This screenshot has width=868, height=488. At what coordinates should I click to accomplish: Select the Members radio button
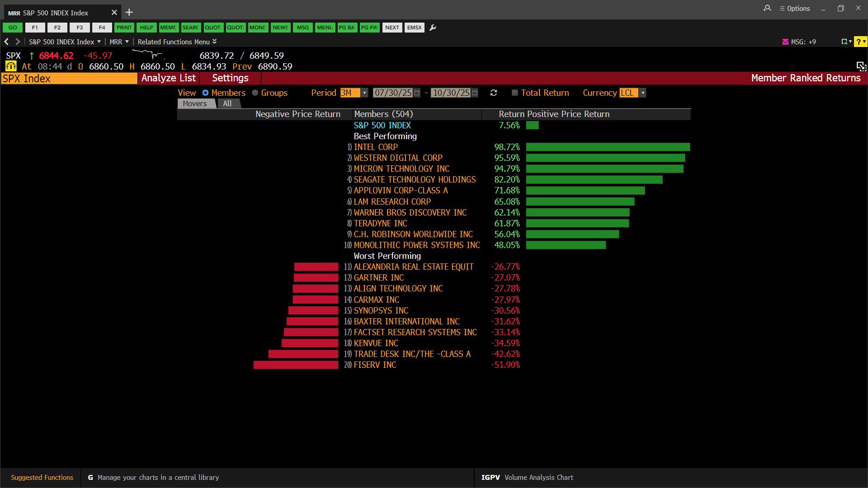tap(205, 93)
